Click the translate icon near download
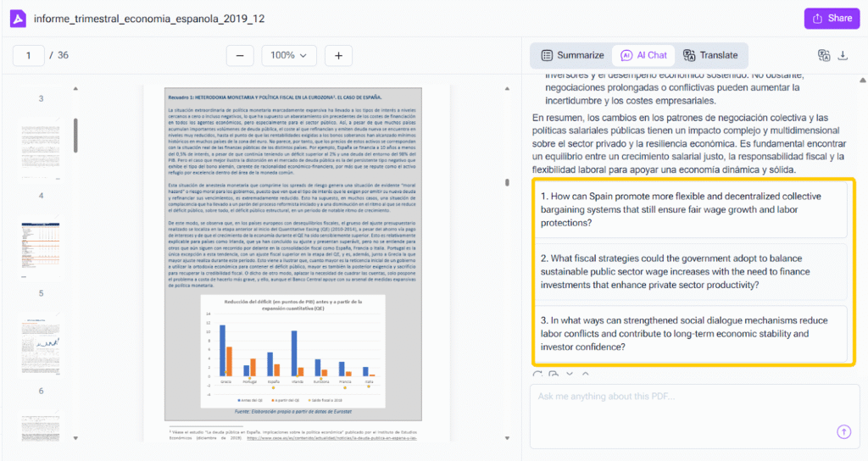The width and height of the screenshot is (868, 461). [823, 56]
